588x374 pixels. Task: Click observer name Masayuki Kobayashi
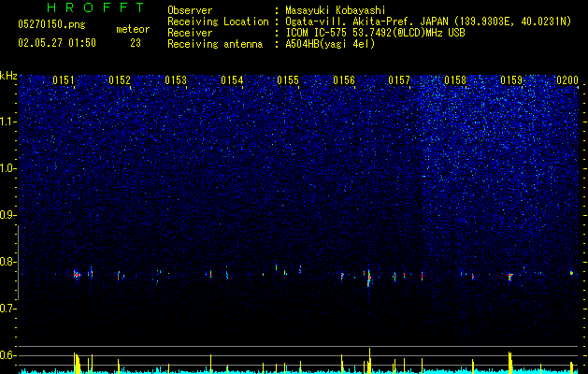[336, 10]
